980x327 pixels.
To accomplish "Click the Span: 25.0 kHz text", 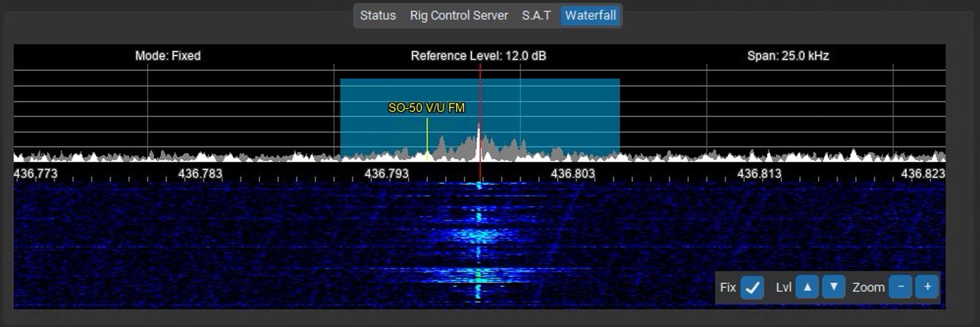I will (x=788, y=56).
